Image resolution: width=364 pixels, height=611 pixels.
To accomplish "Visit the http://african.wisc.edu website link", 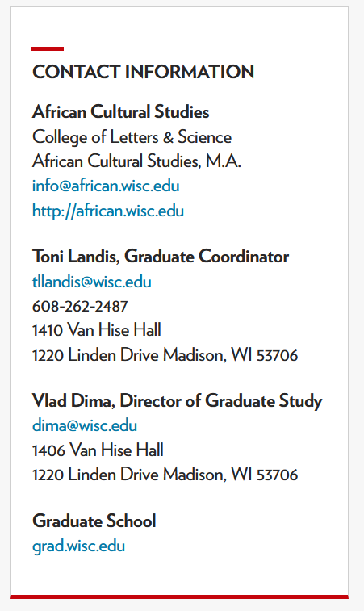I will 108,211.
